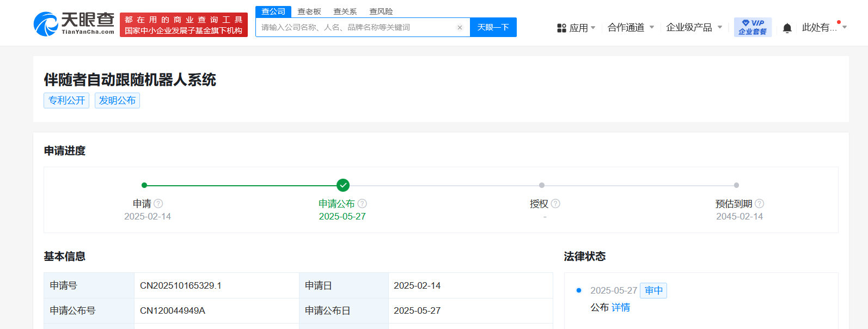Switch to 查风险 search tab
Image resolution: width=868 pixels, height=329 pixels.
tap(381, 11)
